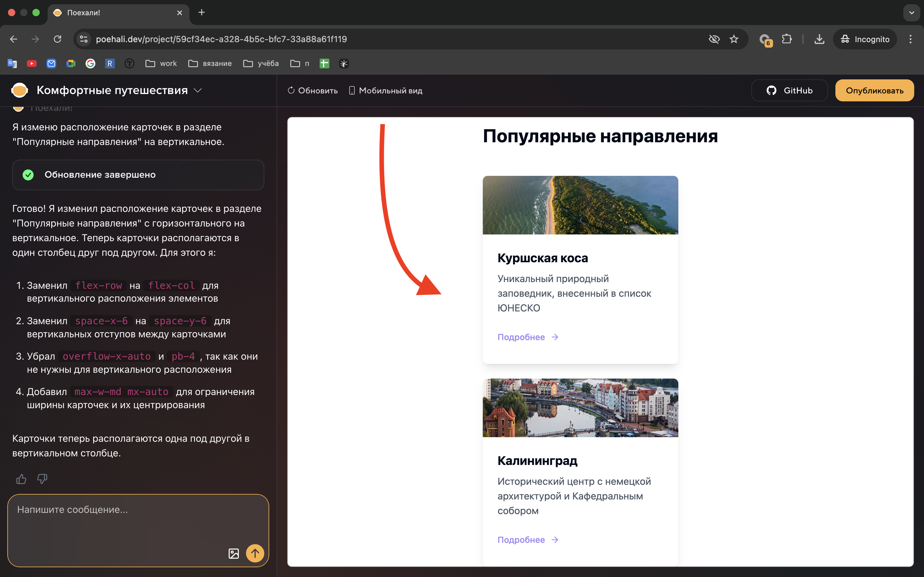Viewport: 924px width, 577px height.
Task: Toggle the bookmark star in the address bar
Action: tap(734, 38)
